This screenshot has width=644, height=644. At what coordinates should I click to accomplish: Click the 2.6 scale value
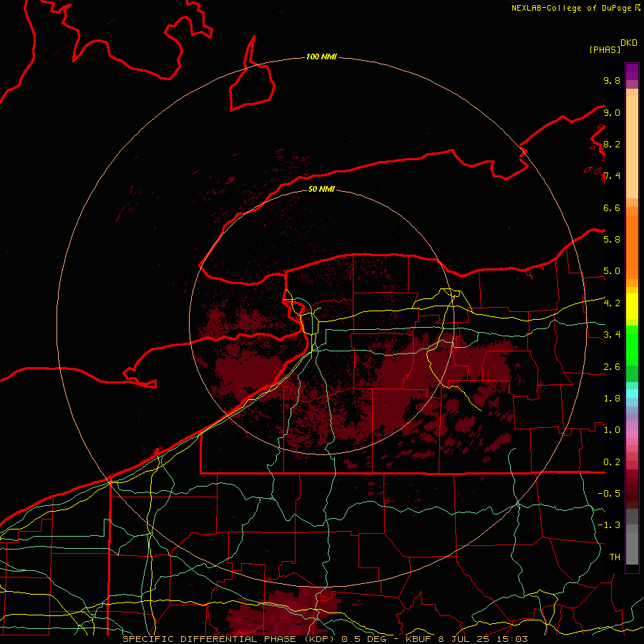(612, 367)
